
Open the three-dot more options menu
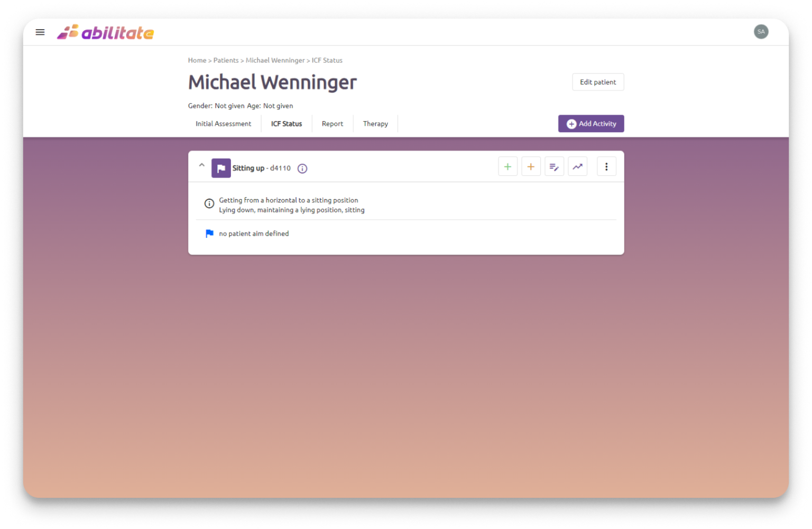tap(606, 167)
